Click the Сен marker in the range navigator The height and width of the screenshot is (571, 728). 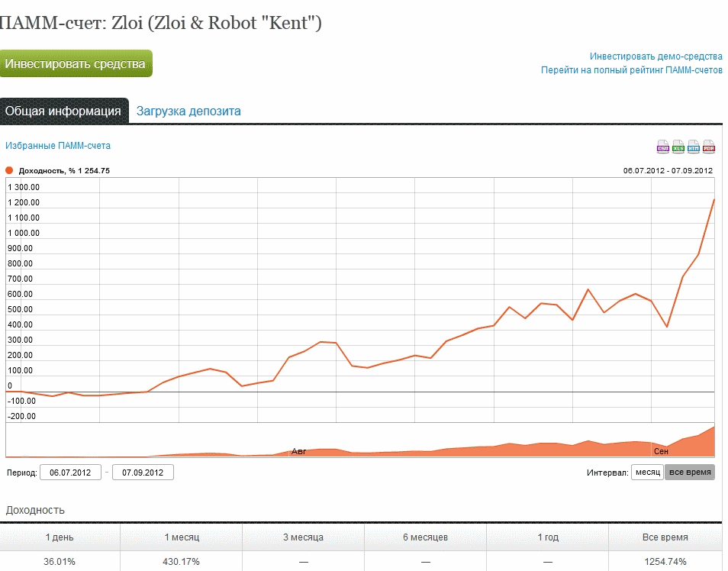tap(661, 452)
